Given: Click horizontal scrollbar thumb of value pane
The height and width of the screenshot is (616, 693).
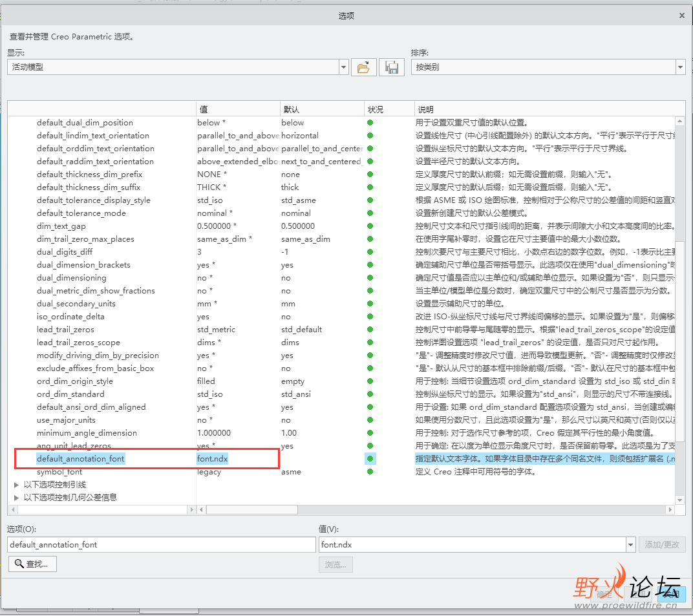Looking at the screenshot, I should coord(252,509).
